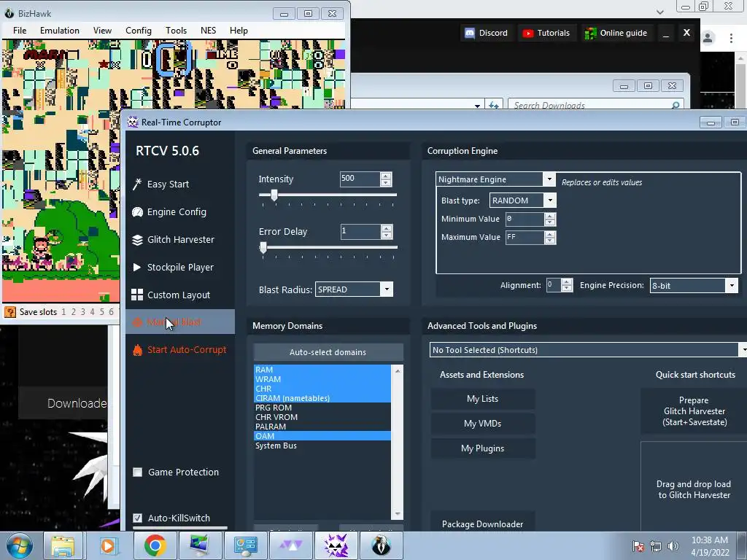The image size is (747, 560).
Task: Click the RTC corruptor taskbar icon
Action: click(336, 545)
